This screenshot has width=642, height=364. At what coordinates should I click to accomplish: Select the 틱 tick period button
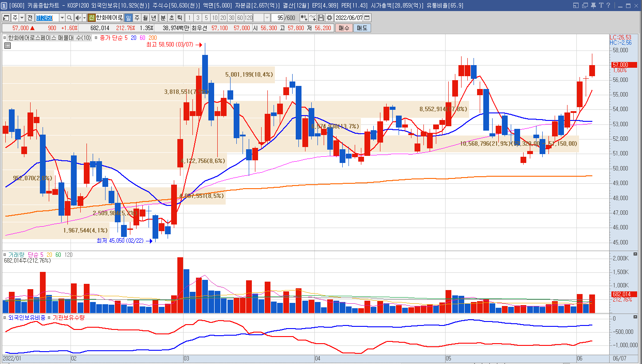click(180, 18)
